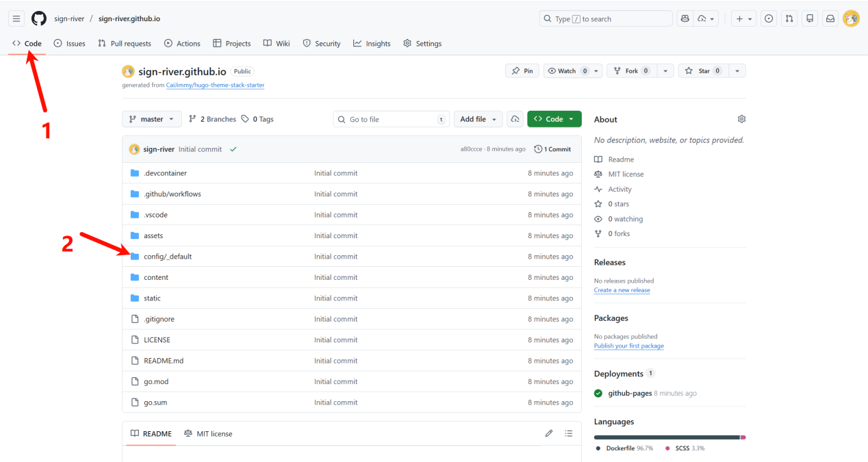Open the config/_default folder name
Viewport: 868px width, 462px height.
[x=168, y=257]
